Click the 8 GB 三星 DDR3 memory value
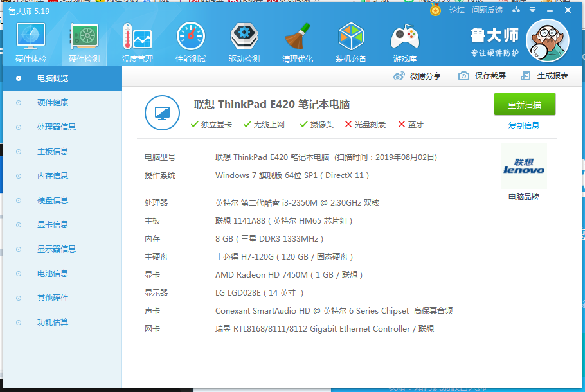 pos(269,239)
